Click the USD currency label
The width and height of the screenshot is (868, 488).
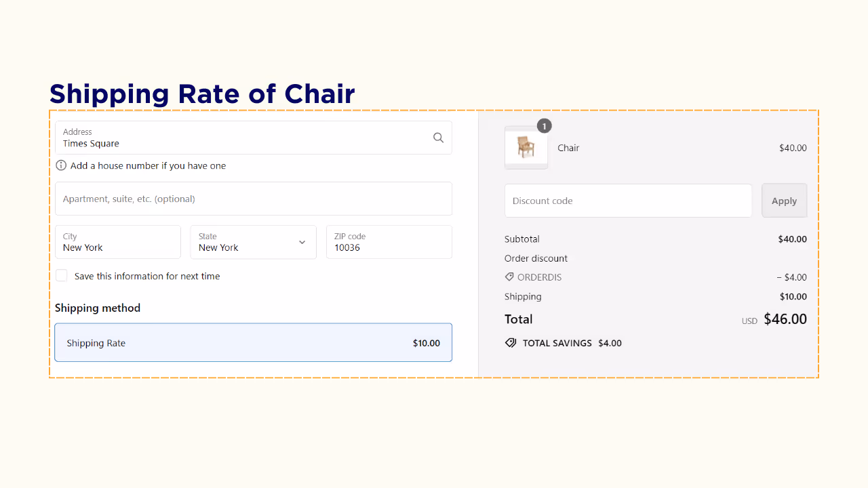pos(749,321)
